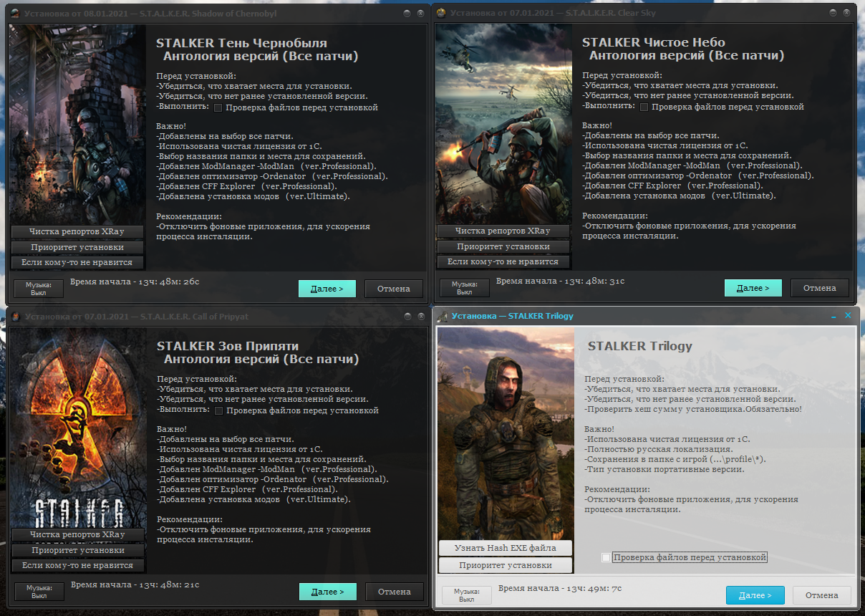Click Отмена in Call of Pripyat installer
The image size is (865, 616).
(x=395, y=592)
